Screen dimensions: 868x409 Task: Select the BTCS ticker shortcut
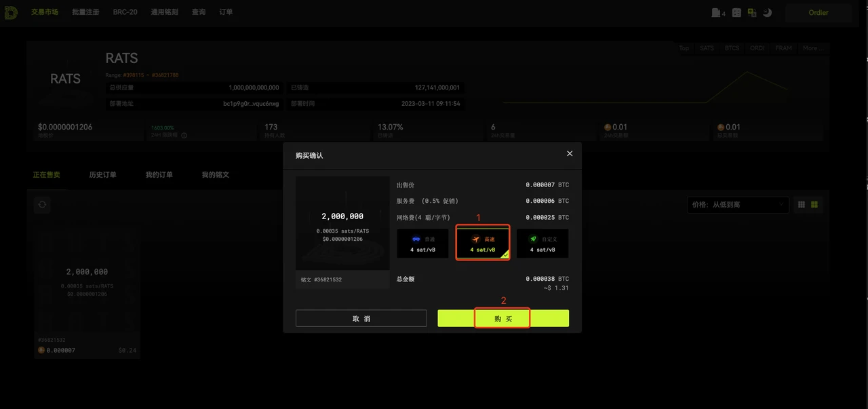[x=732, y=48]
